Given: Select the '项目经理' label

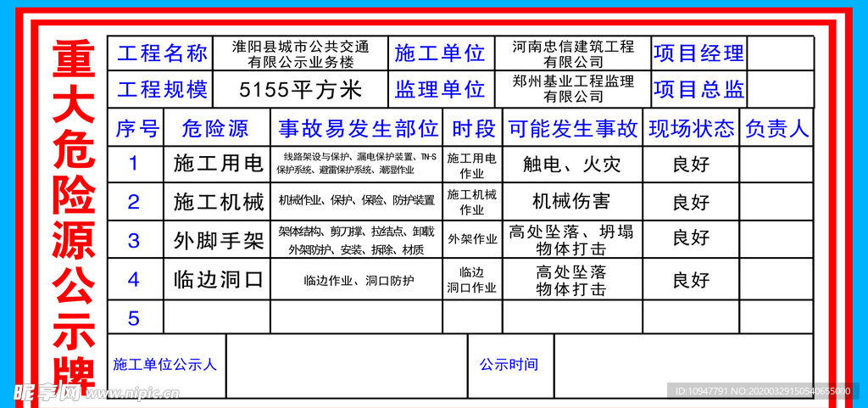Looking at the screenshot, I should pos(698,53).
